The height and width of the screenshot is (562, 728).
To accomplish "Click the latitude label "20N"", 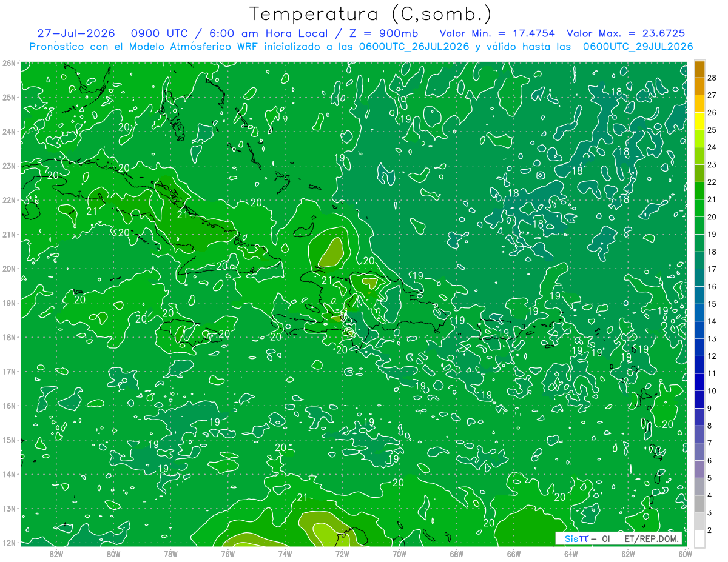I will pyautogui.click(x=9, y=269).
